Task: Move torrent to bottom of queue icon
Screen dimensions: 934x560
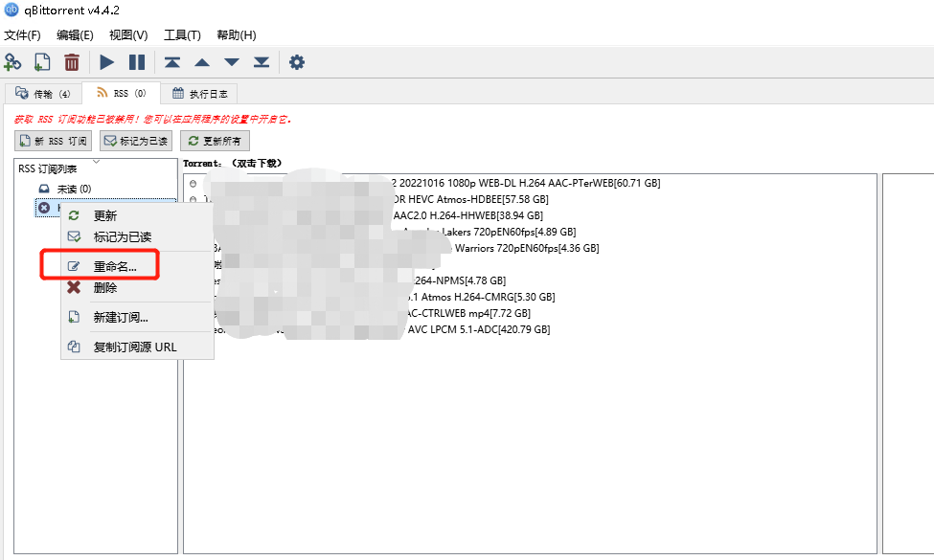Action: pyautogui.click(x=262, y=62)
